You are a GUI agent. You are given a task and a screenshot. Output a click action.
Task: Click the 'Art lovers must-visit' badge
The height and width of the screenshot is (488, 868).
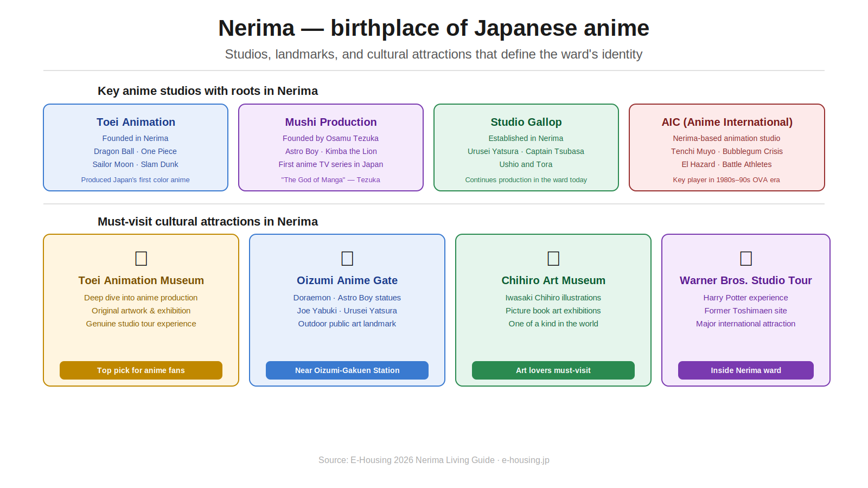click(x=553, y=370)
